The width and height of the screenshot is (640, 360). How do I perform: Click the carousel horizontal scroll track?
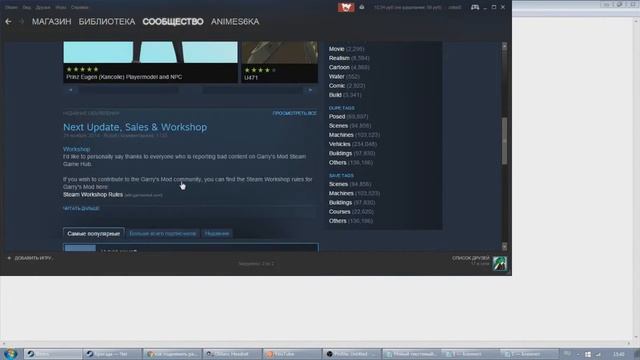coord(190,90)
